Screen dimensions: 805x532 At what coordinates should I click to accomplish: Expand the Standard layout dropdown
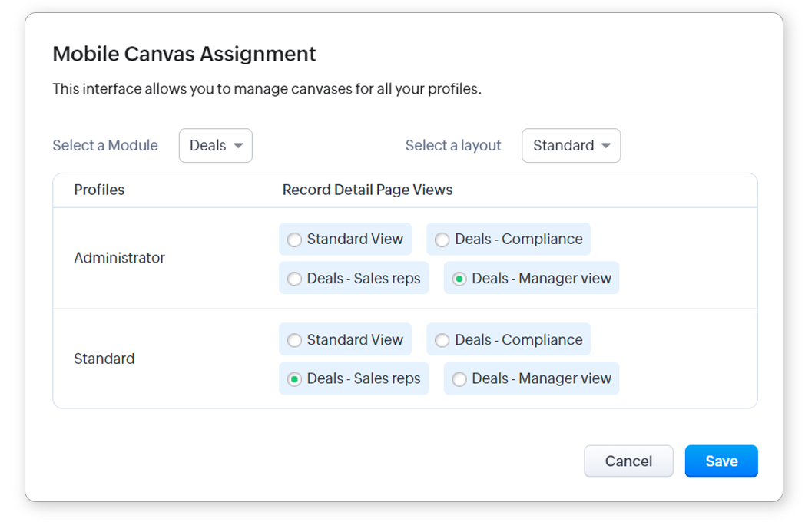coord(571,146)
